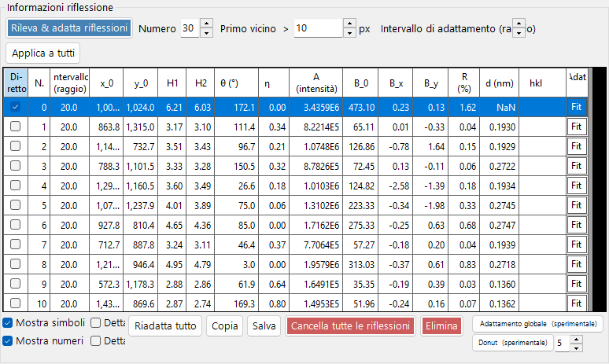609x364 pixels.
Task: Increase Intervallo di adattamento with up arrow
Action: pyautogui.click(x=519, y=24)
